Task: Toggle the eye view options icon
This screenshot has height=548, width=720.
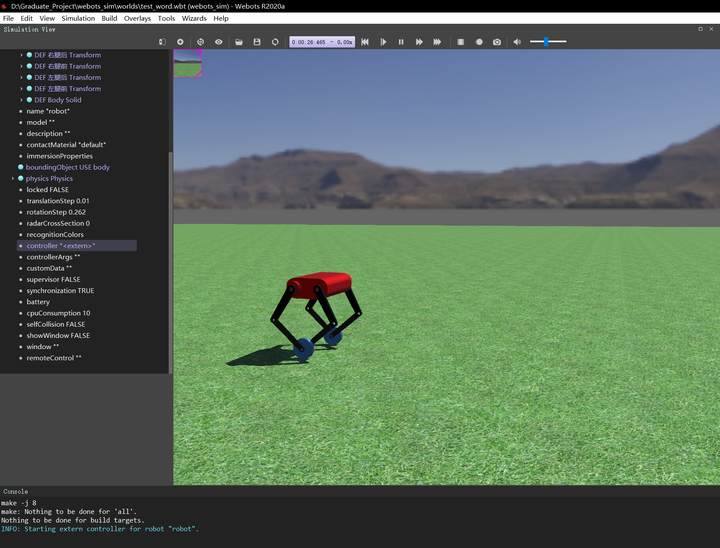Action: point(219,42)
